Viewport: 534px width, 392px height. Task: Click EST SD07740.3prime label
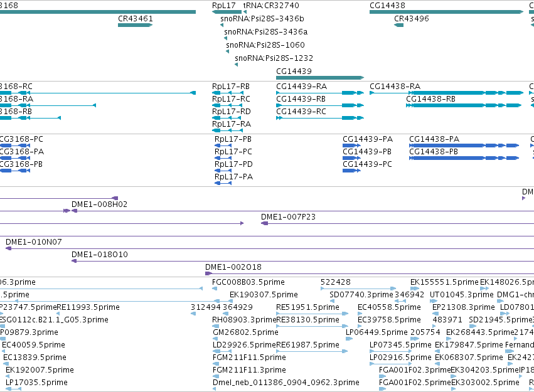pos(361,295)
